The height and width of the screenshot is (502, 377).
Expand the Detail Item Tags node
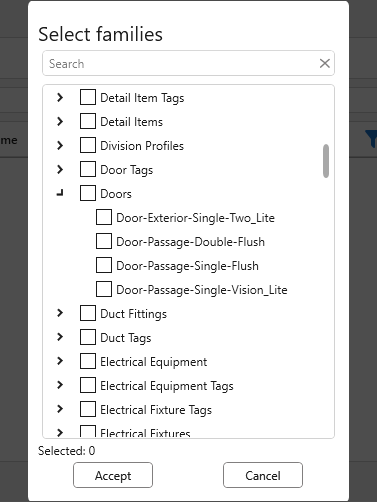coord(60,97)
